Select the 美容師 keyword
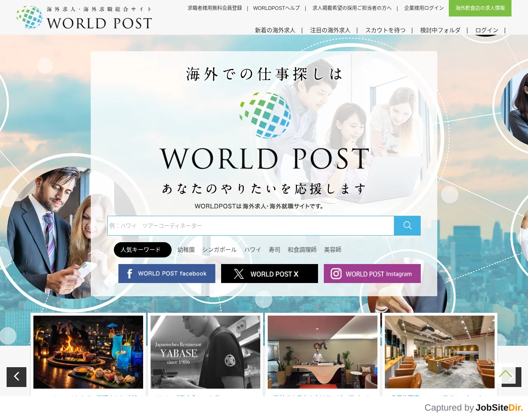The height and width of the screenshot is (420, 528). tap(332, 250)
